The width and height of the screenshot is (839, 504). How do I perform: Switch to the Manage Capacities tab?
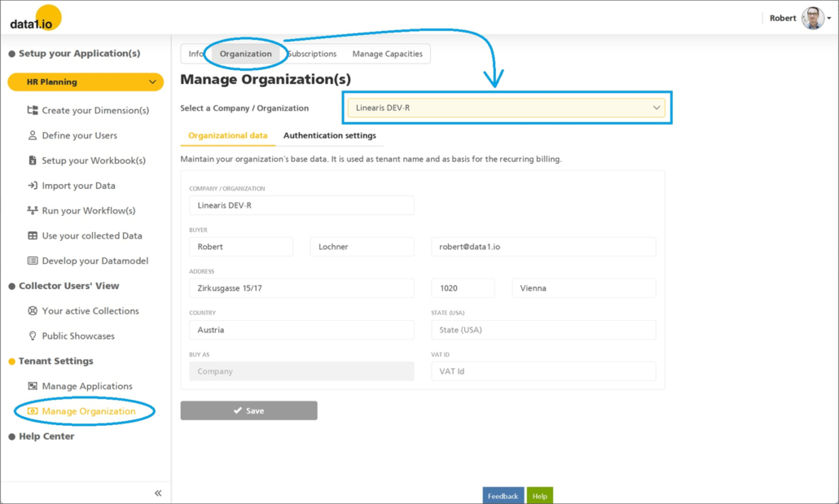(x=387, y=55)
